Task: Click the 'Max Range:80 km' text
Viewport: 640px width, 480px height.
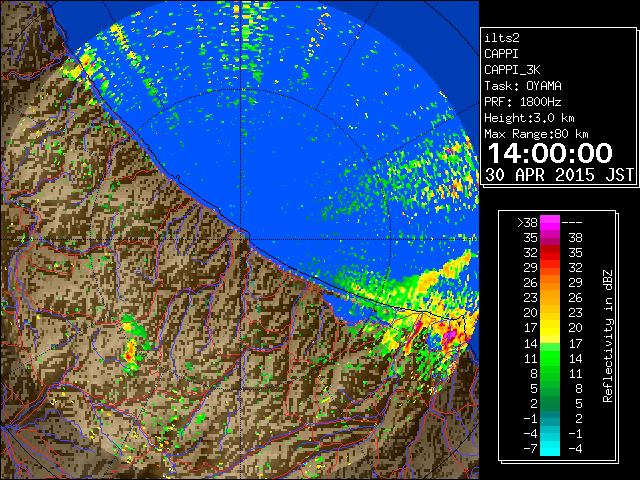Action: click(x=536, y=134)
